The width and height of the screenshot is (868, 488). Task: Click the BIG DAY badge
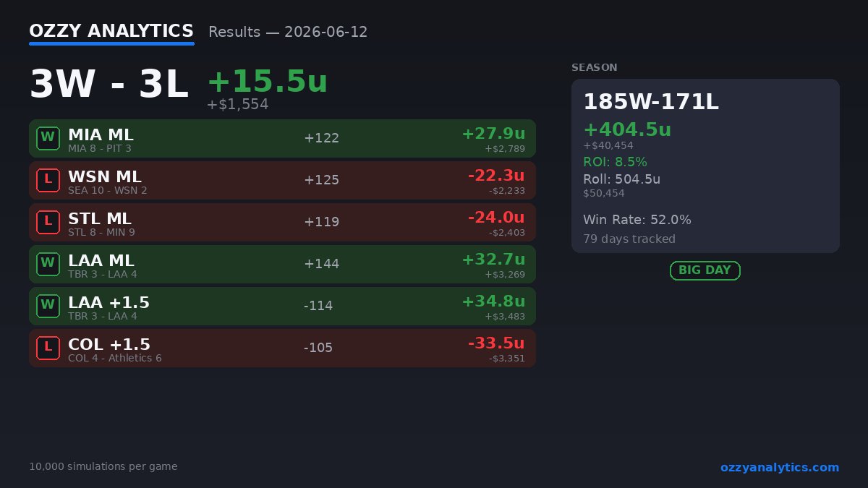click(705, 270)
